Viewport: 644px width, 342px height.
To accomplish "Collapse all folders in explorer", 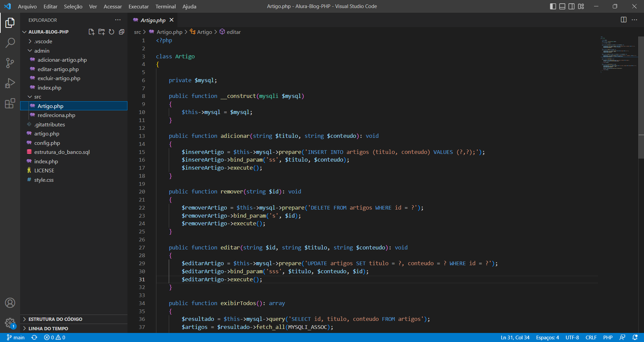I will 121,32.
